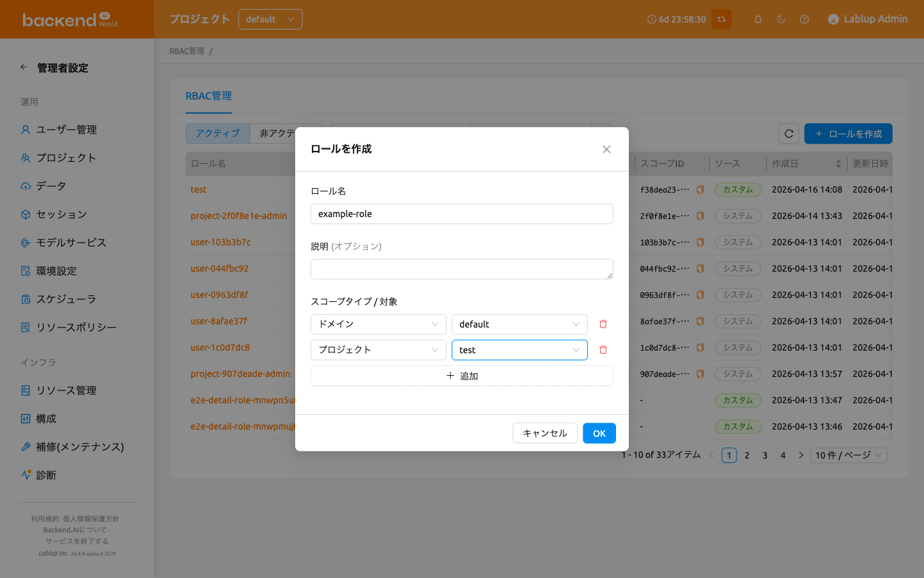
Task: Confirm role creation with OK button
Action: pyautogui.click(x=599, y=433)
